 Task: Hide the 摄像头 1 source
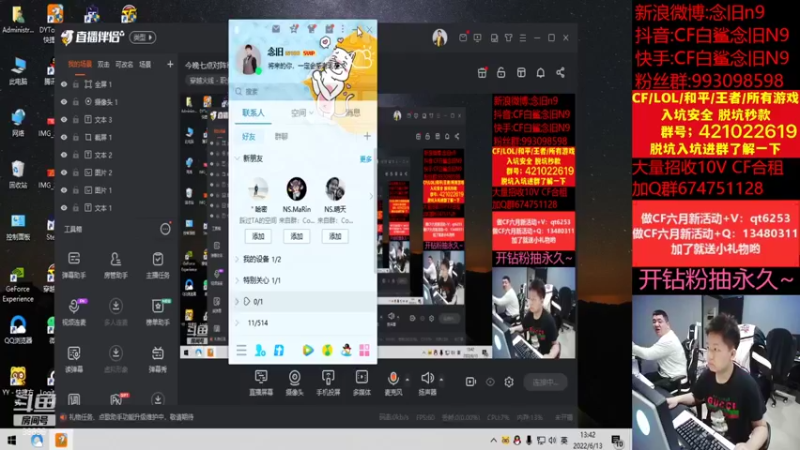click(64, 102)
